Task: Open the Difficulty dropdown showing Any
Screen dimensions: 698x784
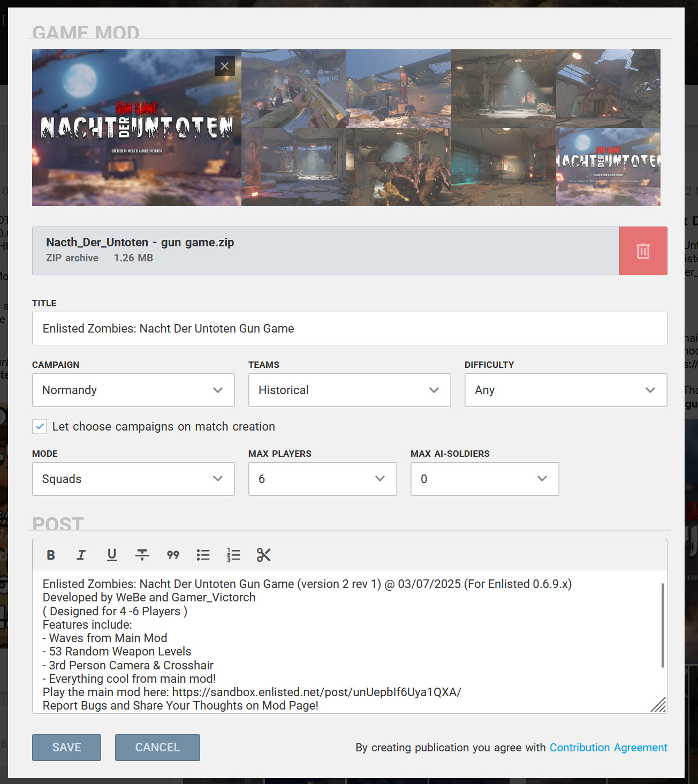Action: 566,390
